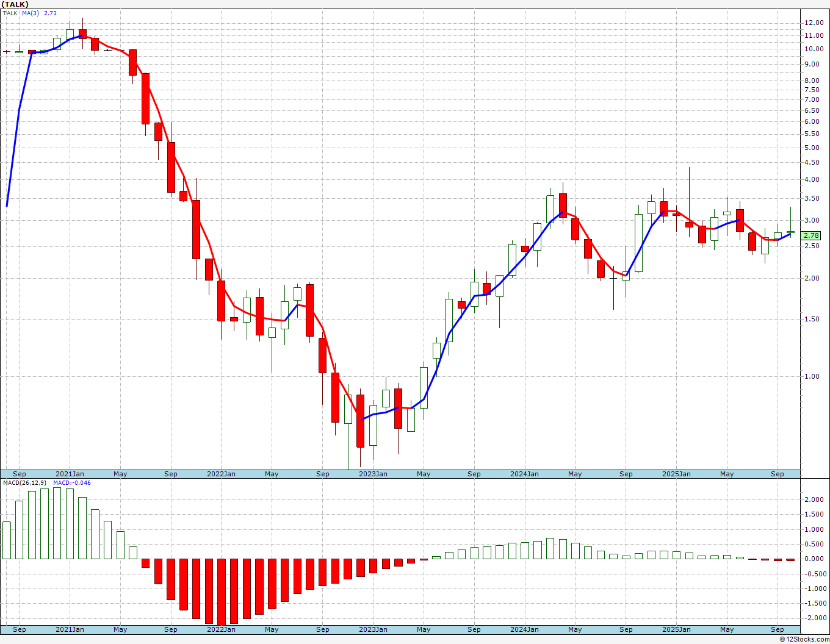Select the 4.50 price axis label
This screenshot has width=830, height=644.
click(x=812, y=162)
